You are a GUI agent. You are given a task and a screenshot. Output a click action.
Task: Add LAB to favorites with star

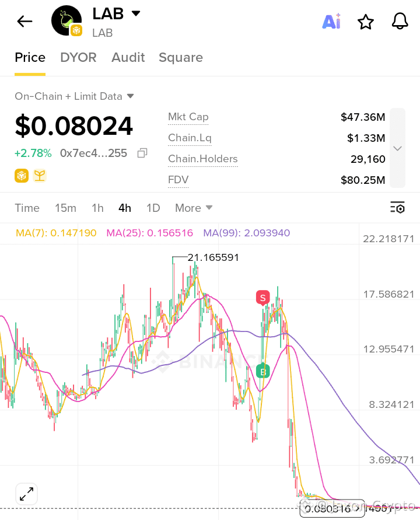(x=366, y=22)
